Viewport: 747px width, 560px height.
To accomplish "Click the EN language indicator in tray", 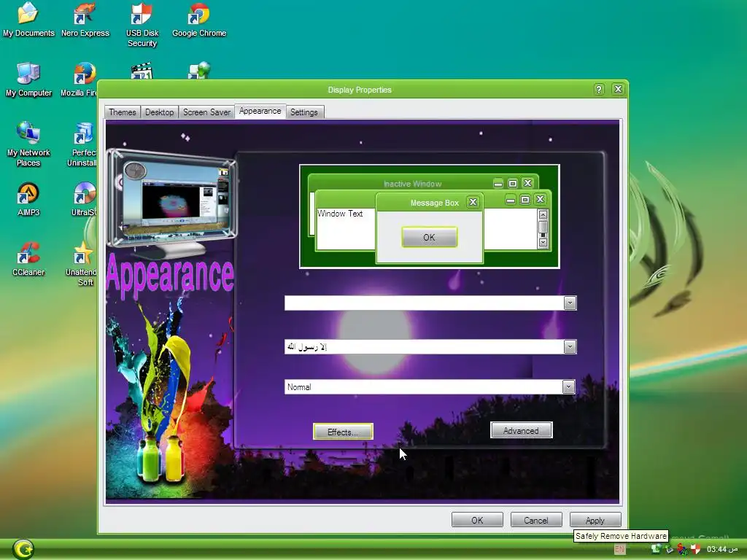I will tap(619, 549).
